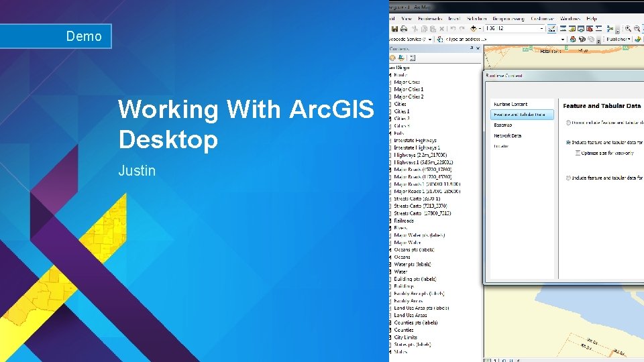Image resolution: width=644 pixels, height=362 pixels.
Task: Toggle the Counties layer checkbox
Action: [x=390, y=330]
